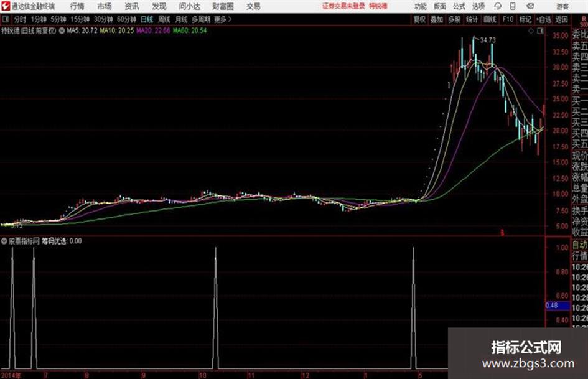Click the 自动 label in the right panel
588x379 pixels.
click(580, 245)
